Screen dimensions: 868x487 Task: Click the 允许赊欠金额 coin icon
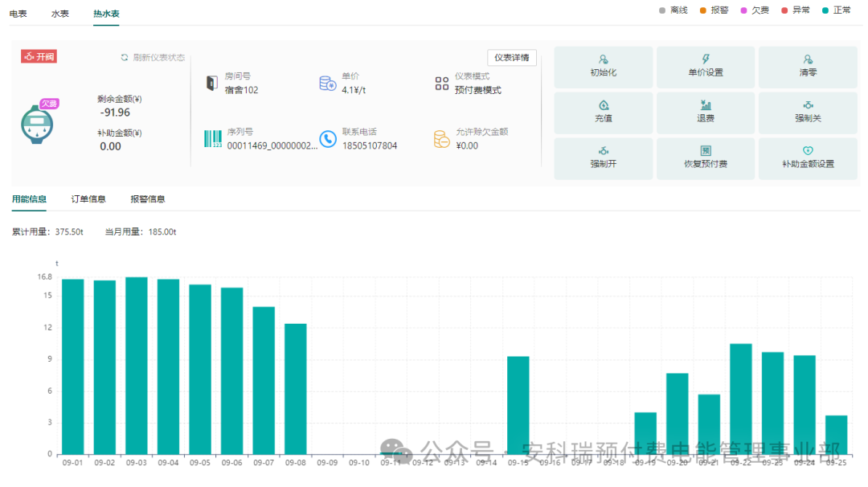point(442,139)
